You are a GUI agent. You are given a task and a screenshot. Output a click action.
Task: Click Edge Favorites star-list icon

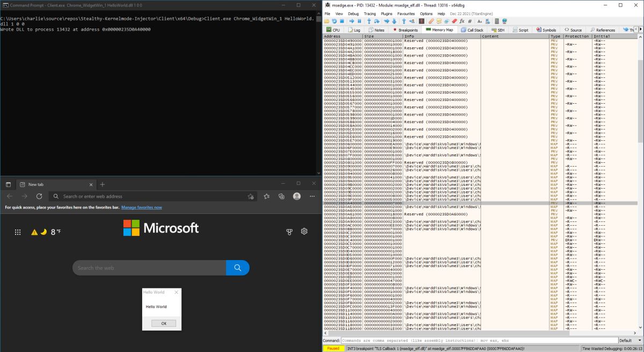tap(267, 196)
